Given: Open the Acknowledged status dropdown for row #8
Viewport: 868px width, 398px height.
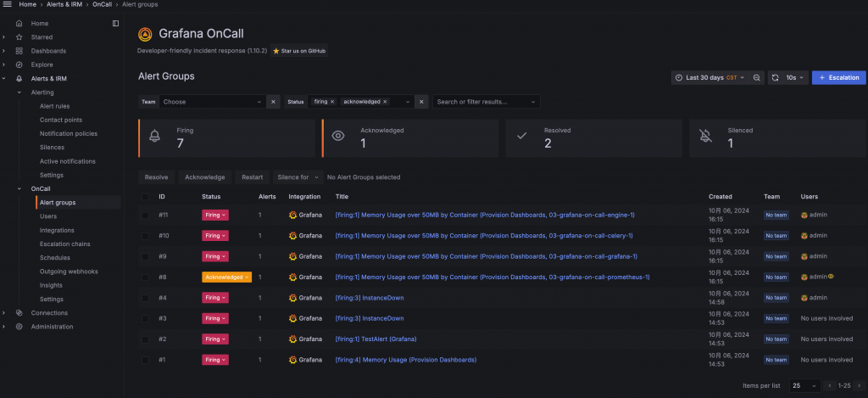Looking at the screenshot, I should pos(227,277).
